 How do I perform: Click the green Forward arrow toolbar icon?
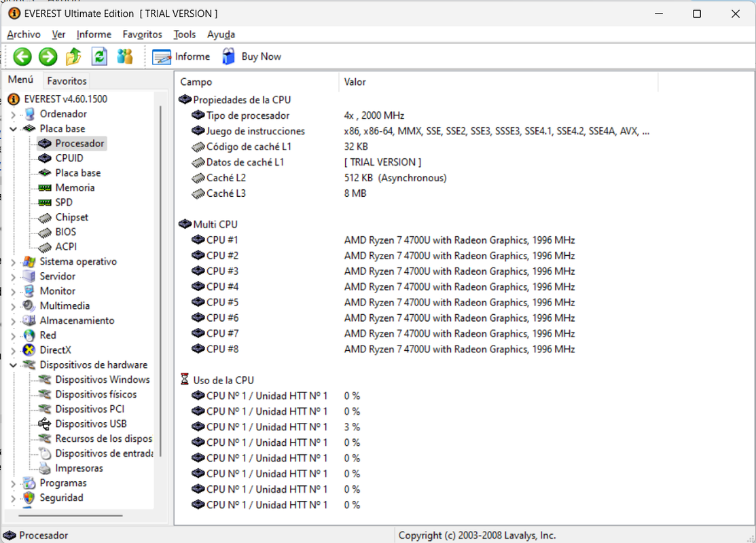(48, 57)
